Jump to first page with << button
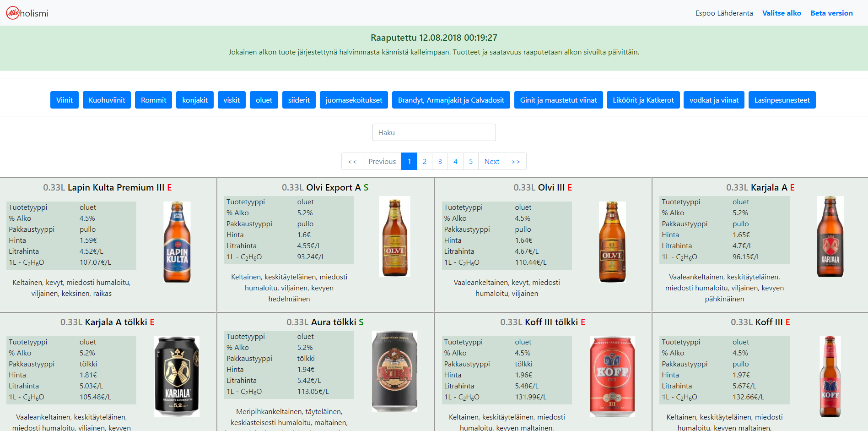Image resolution: width=868 pixels, height=431 pixels. (x=352, y=161)
